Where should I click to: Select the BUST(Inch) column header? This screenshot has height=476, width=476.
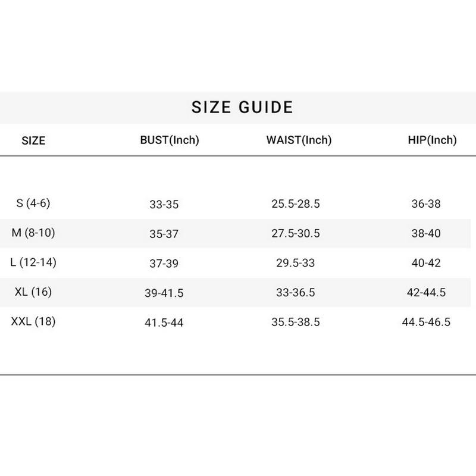coord(170,140)
